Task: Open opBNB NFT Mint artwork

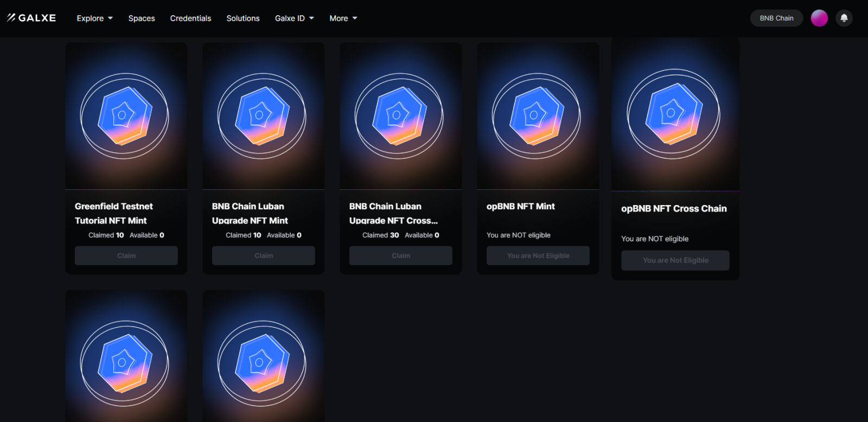Action: pyautogui.click(x=538, y=116)
